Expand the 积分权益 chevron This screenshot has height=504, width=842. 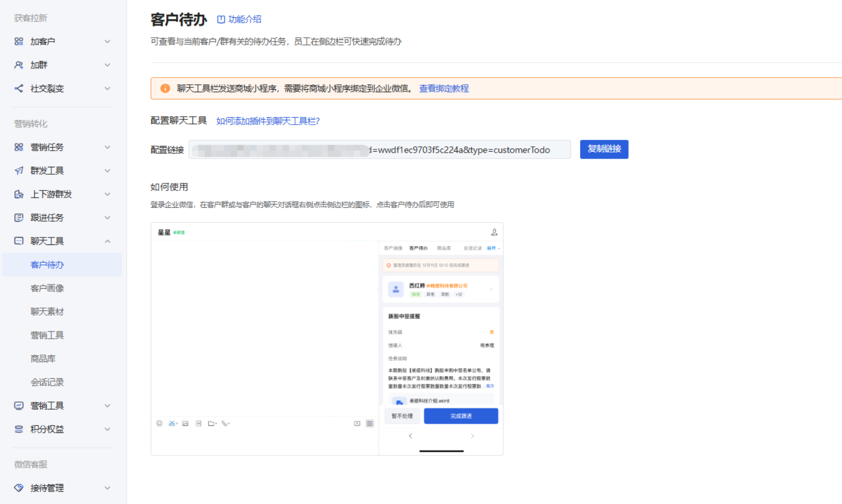coord(107,429)
